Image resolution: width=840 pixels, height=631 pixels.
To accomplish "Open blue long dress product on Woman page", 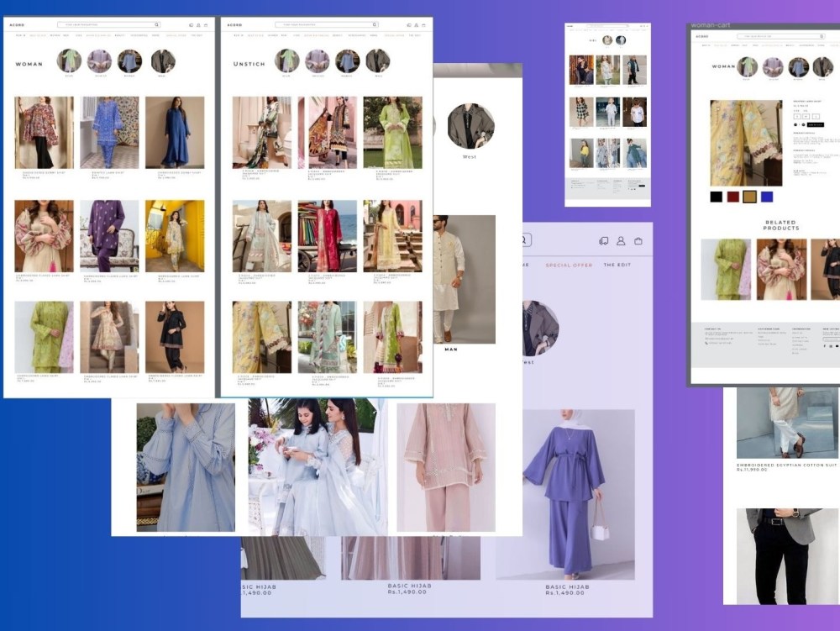I will (175, 132).
